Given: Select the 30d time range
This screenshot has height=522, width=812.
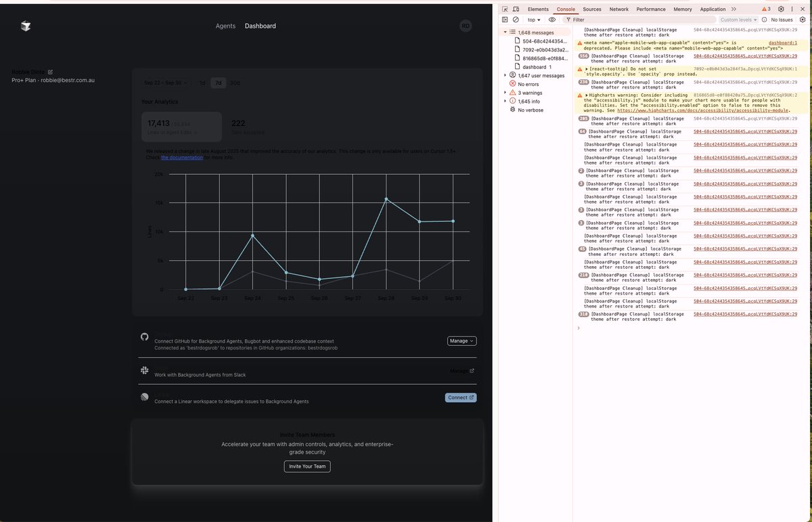Looking at the screenshot, I should click(234, 83).
